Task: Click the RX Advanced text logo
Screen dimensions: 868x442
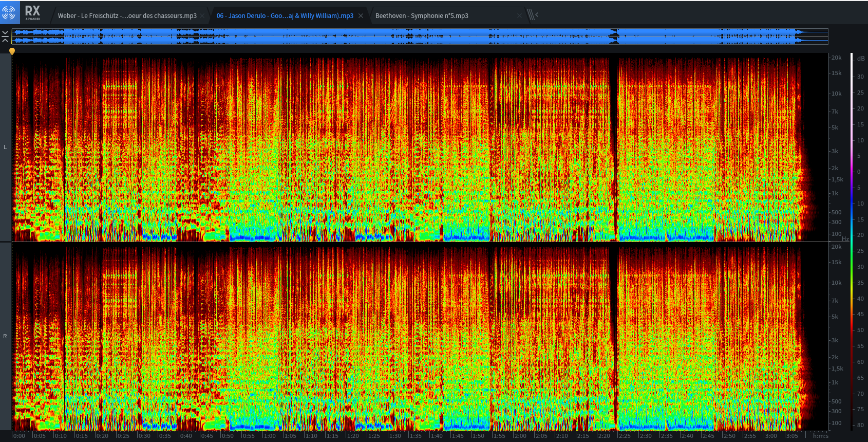Action: point(32,12)
